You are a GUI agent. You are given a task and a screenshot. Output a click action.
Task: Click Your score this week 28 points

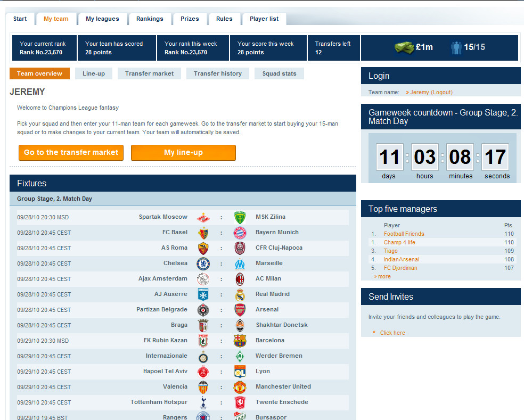pyautogui.click(x=268, y=48)
